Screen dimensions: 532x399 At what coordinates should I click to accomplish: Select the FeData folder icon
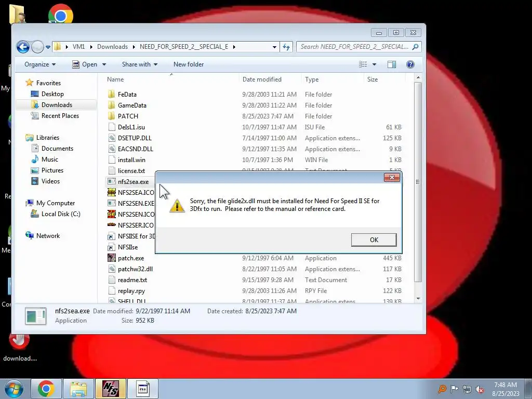111,95
